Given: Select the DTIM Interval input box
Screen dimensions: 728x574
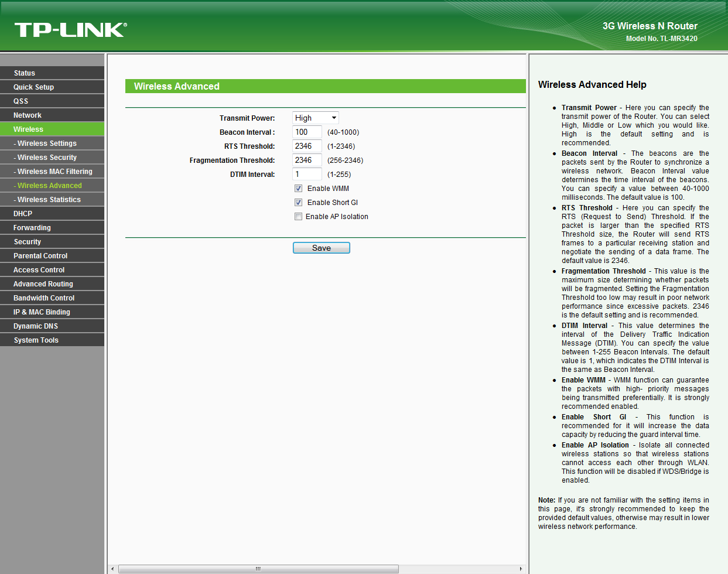Looking at the screenshot, I should coord(307,175).
